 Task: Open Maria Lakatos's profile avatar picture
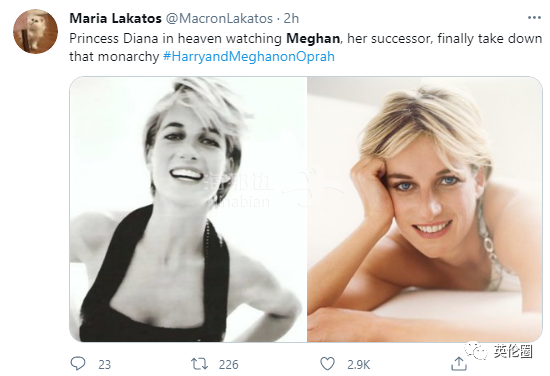pyautogui.click(x=35, y=31)
